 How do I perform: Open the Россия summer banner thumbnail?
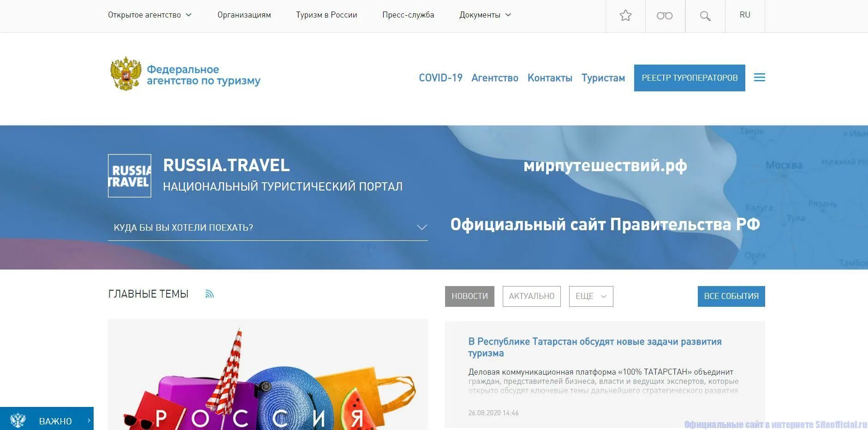[268, 375]
